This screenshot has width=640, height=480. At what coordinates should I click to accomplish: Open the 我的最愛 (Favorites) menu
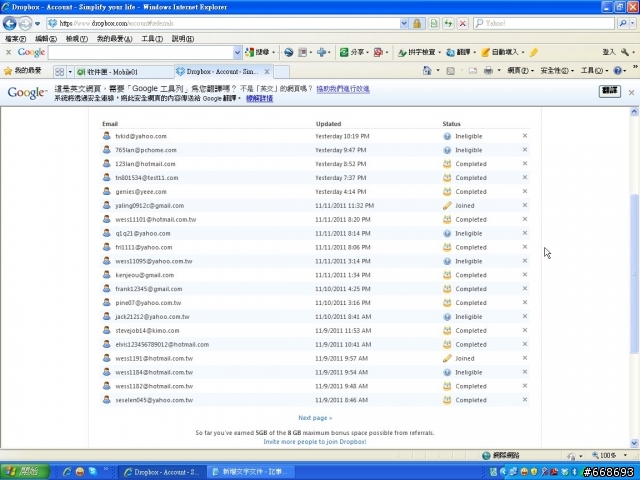click(114, 39)
